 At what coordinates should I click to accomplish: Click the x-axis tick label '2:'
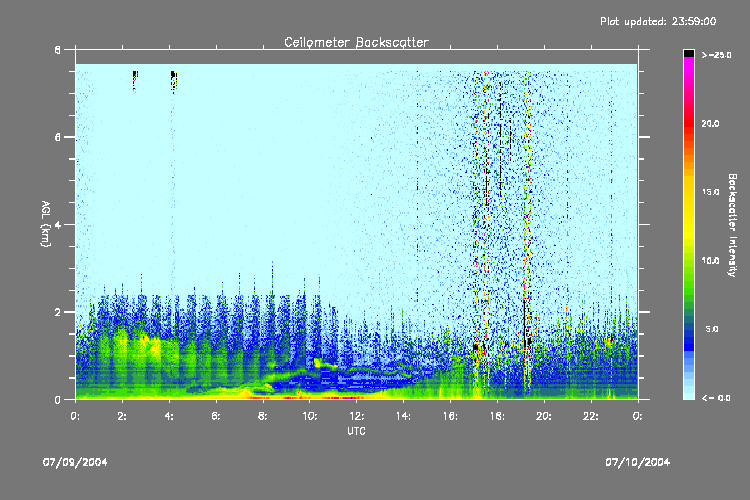pyautogui.click(x=122, y=416)
